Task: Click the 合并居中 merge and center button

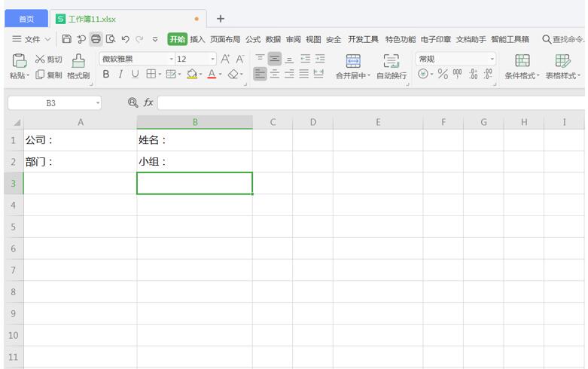Action: pyautogui.click(x=352, y=66)
